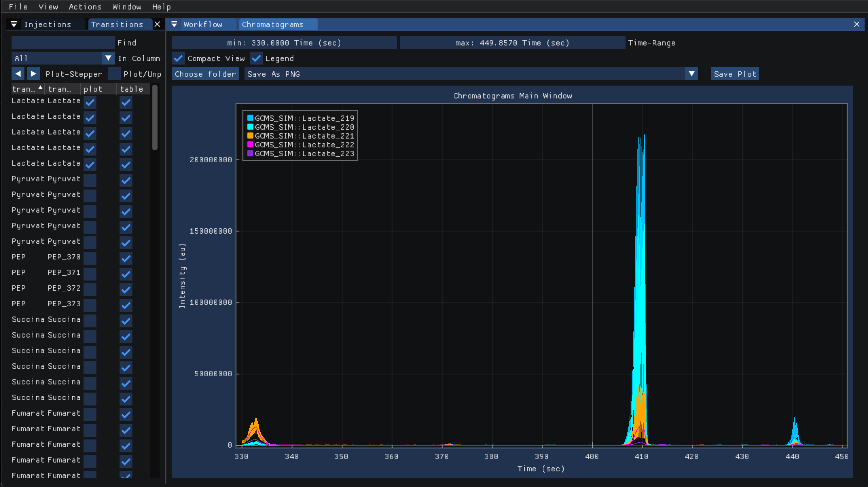Open the File menu
The height and width of the screenshot is (487, 868).
click(18, 6)
